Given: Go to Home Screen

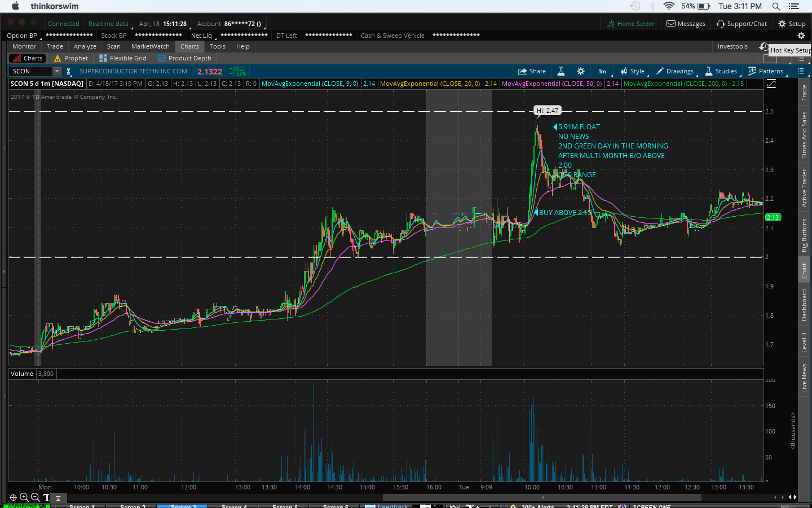Looking at the screenshot, I should 632,24.
